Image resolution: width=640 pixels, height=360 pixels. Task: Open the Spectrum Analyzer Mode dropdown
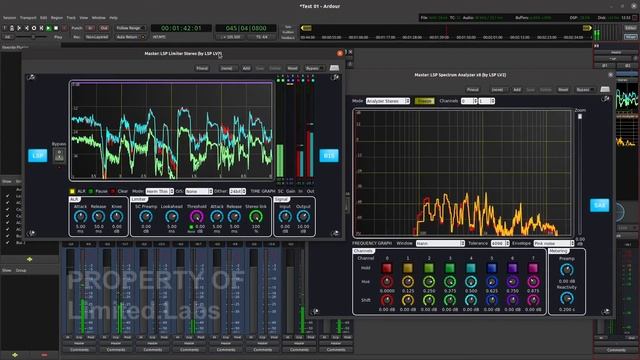[x=388, y=101]
